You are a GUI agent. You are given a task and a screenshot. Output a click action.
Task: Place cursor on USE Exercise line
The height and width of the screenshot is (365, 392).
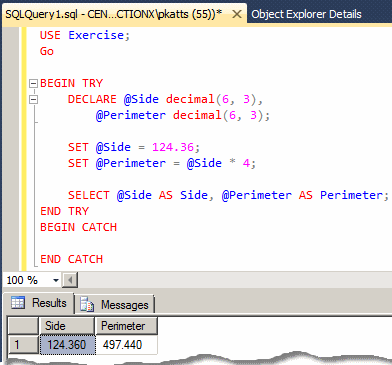pyautogui.click(x=85, y=35)
